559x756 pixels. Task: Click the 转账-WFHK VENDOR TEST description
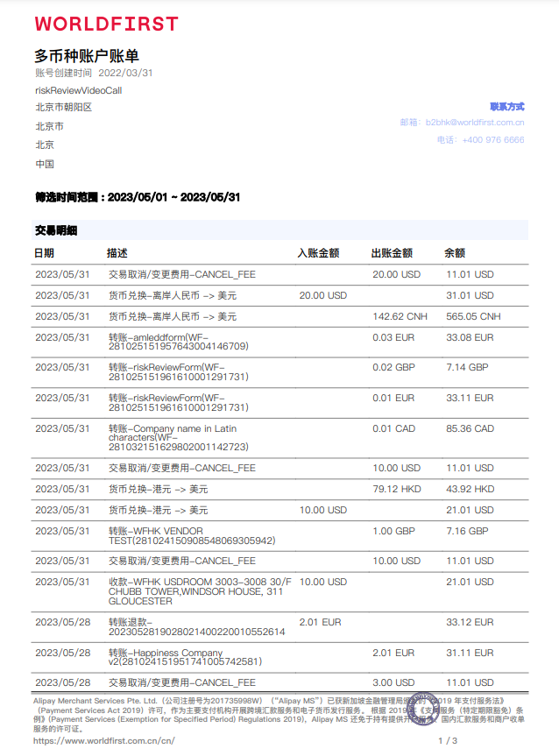[x=192, y=535]
